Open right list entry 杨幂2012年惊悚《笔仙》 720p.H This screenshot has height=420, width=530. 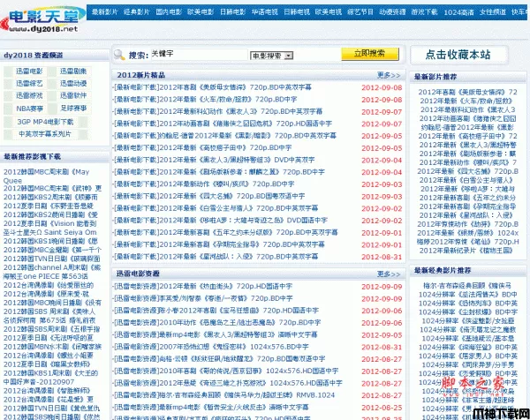468,242
